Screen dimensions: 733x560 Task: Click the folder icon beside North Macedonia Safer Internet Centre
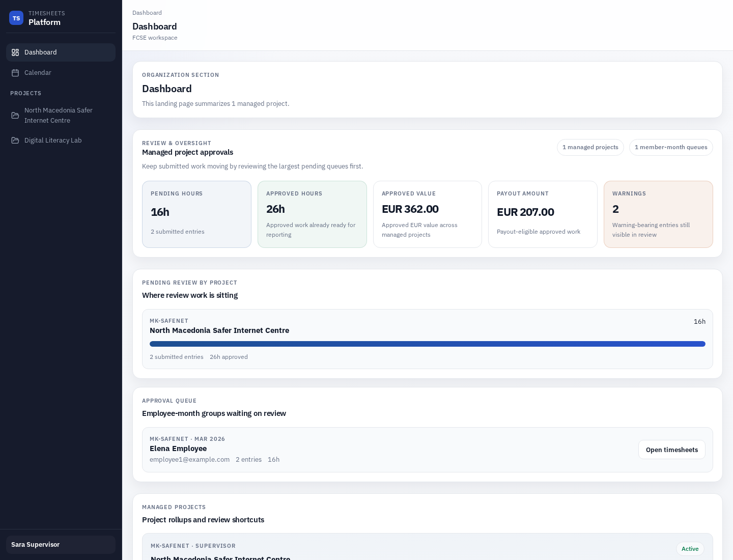[16, 116]
